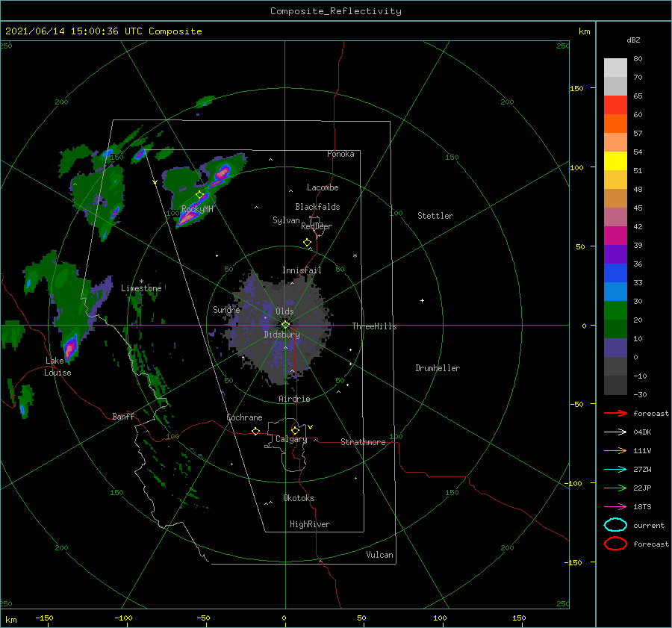Click the 'Drumheller' city label
Image resolution: width=672 pixels, height=628 pixels.
pos(438,368)
